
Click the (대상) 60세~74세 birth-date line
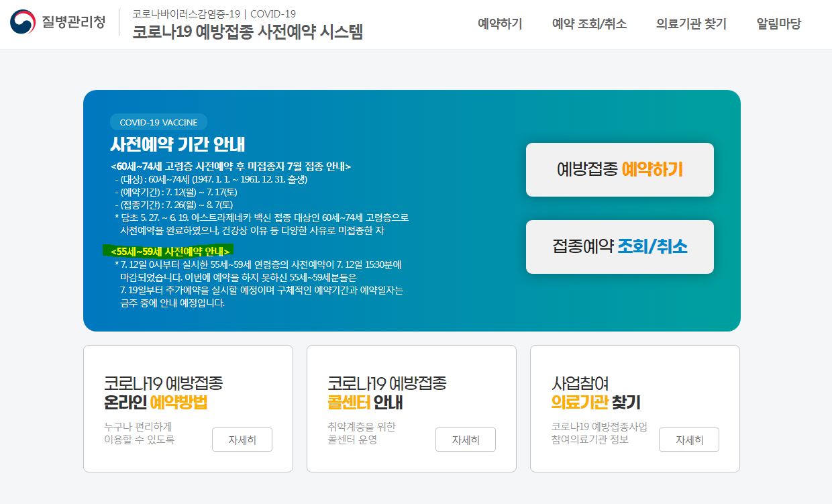tap(211, 179)
